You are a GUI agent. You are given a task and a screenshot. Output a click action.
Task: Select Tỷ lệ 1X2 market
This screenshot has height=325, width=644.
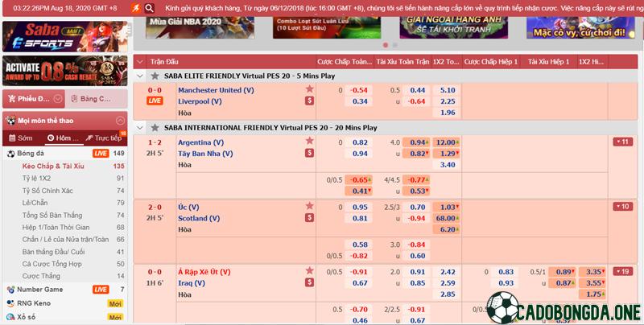[36, 179]
